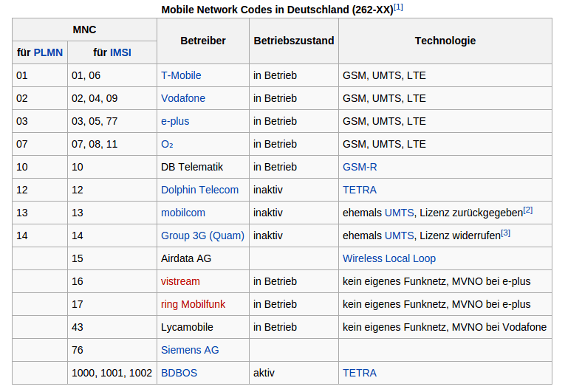The height and width of the screenshot is (392, 582).
Task: Click the 'DB Telematik' operator cell
Action: [203, 167]
